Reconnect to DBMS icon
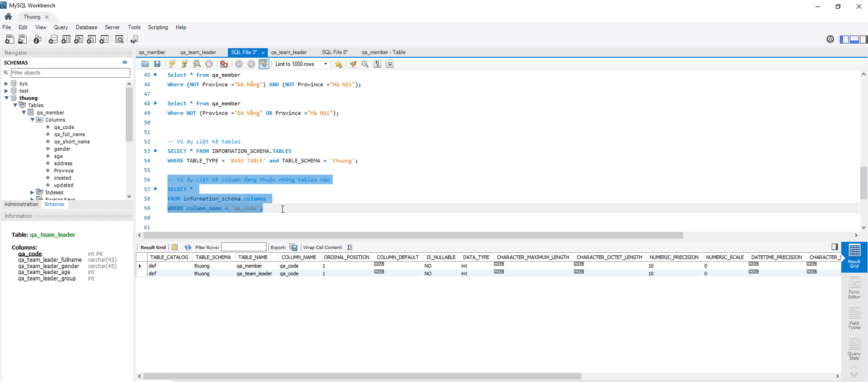868x382 pixels. [x=135, y=39]
